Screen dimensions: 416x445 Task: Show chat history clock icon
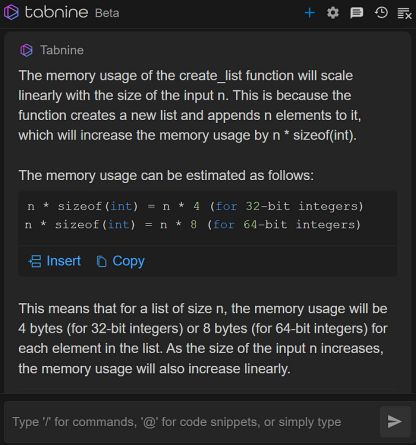point(381,13)
